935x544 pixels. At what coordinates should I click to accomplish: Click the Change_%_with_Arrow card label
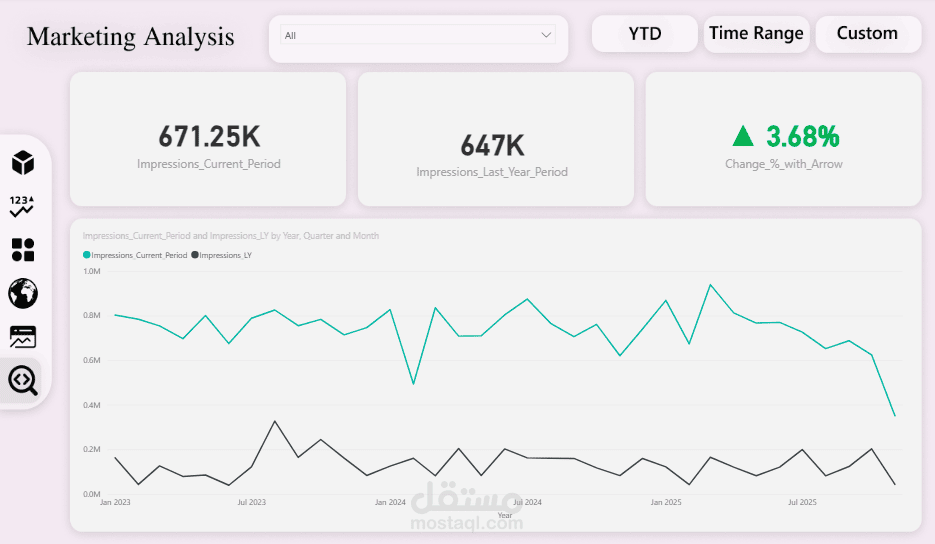click(x=784, y=164)
